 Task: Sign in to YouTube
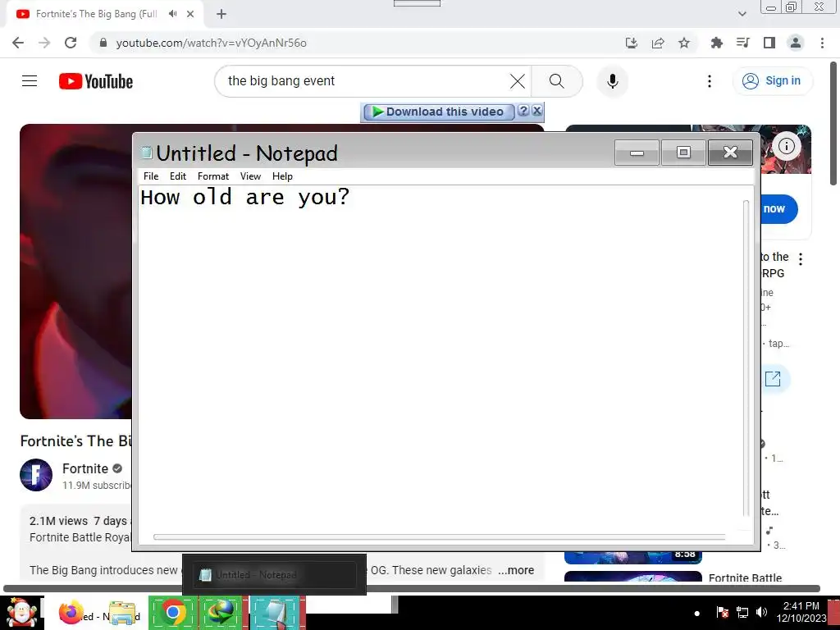[772, 81]
